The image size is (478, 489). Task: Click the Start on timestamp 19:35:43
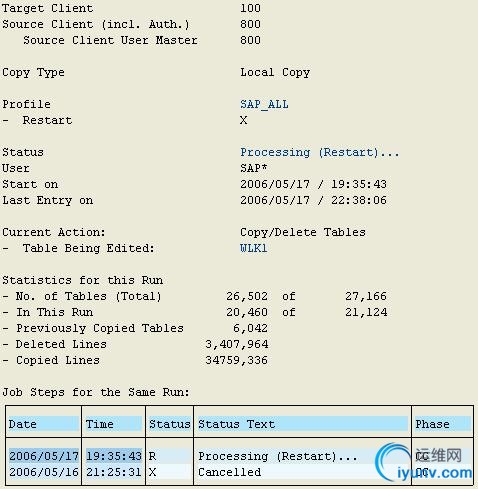359,184
